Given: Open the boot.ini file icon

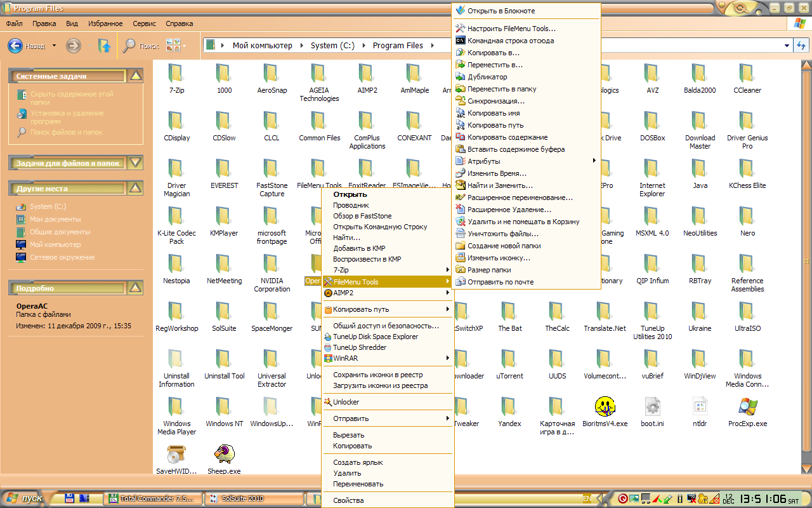Looking at the screenshot, I should tap(652, 407).
